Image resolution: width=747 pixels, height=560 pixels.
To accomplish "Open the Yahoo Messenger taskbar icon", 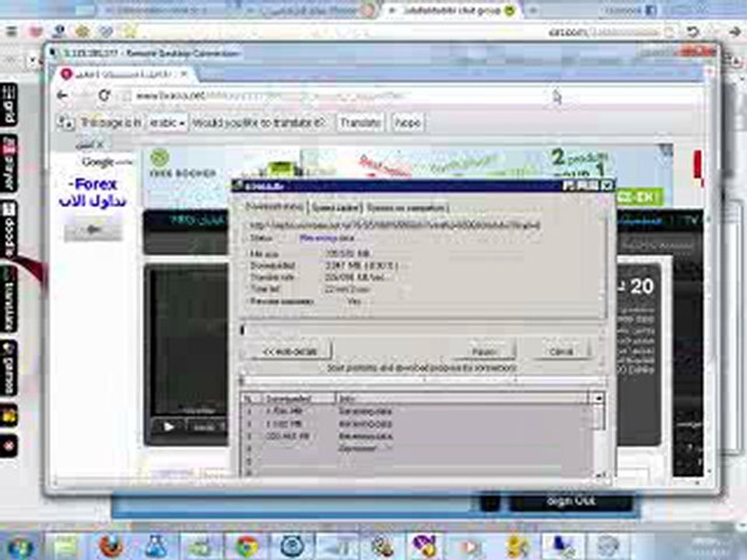I will (424, 546).
